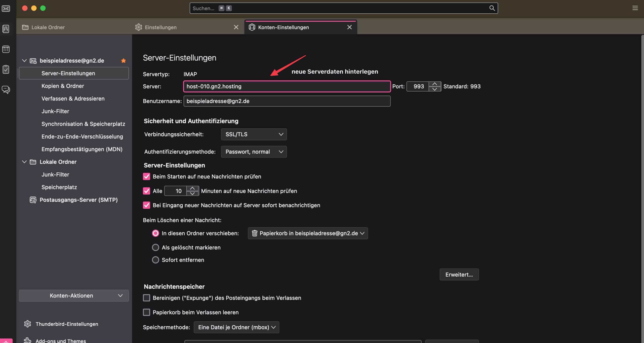
Task: Click the Thunderbird-Einstellungen gear icon
Action: pos(27,324)
